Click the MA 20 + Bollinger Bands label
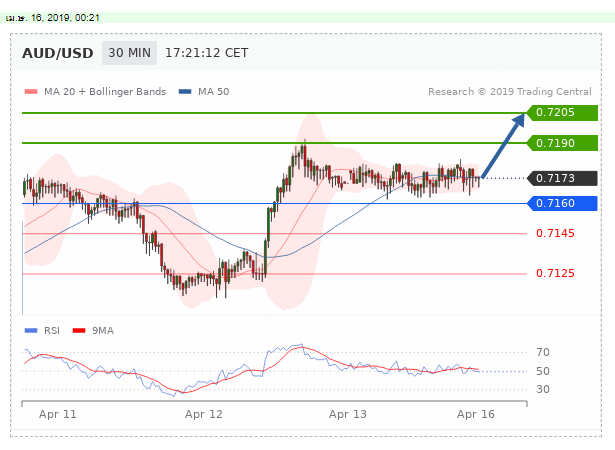Screen dimensions: 615x450 (x=105, y=92)
